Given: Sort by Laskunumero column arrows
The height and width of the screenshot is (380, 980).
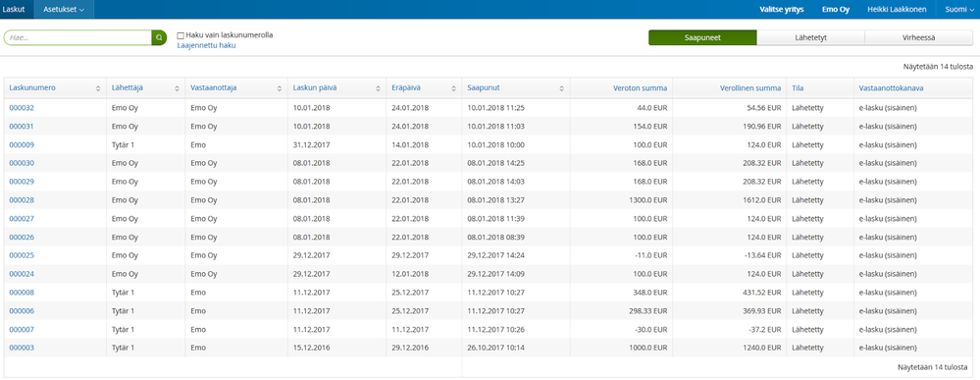Looking at the screenshot, I should [x=98, y=88].
